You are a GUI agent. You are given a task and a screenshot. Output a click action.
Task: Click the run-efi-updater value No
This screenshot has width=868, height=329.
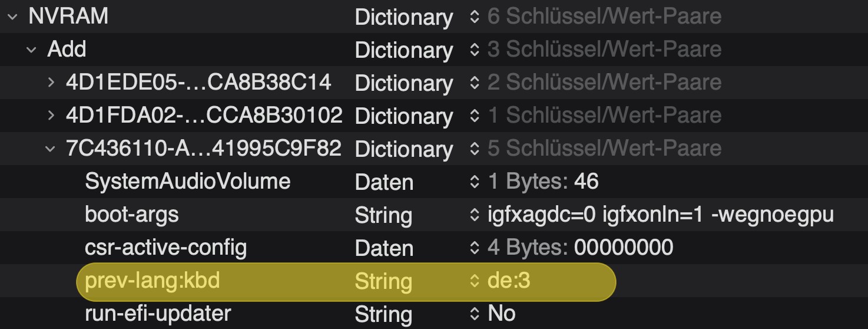click(502, 314)
